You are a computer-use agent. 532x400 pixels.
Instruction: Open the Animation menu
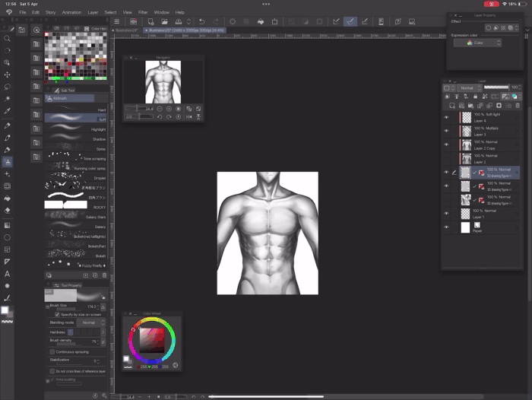[x=71, y=12]
